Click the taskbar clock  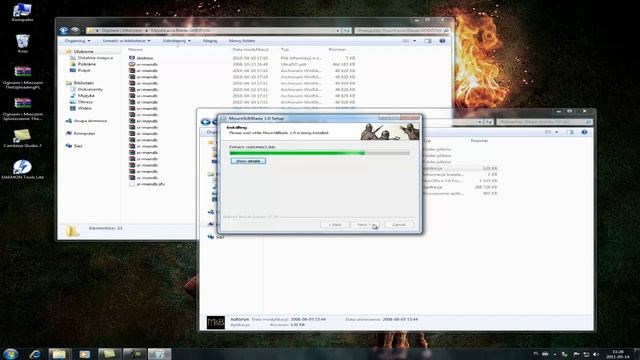(618, 354)
